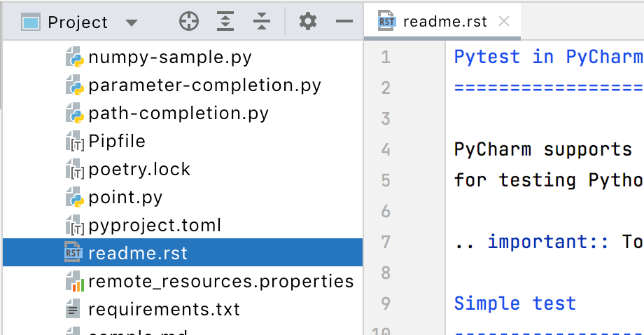Close the readme.rst editor tab
The image size is (644, 335).
point(503,21)
